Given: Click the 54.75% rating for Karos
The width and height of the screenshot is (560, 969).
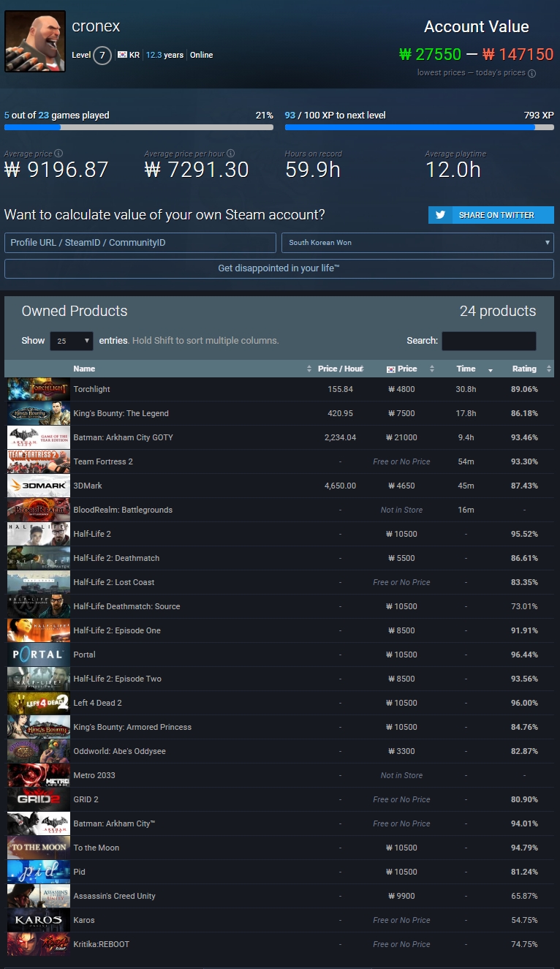Looking at the screenshot, I should 524,920.
